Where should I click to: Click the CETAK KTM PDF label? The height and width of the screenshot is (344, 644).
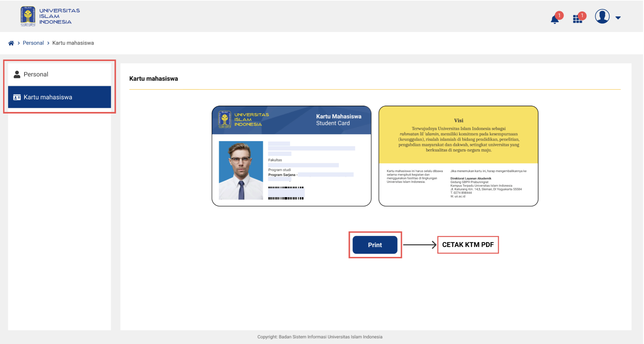[x=468, y=245]
